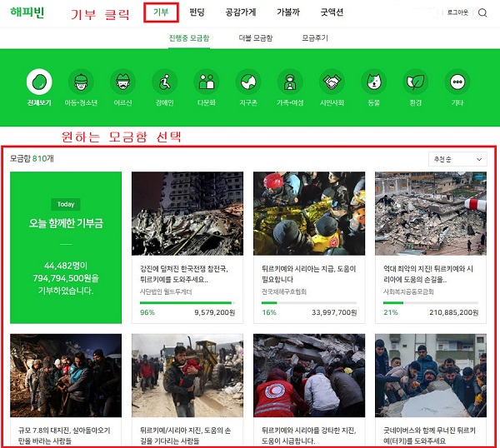500x448 pixels.
Task: Open thumbnail of men lifting concrete slab
Action: coord(431,376)
